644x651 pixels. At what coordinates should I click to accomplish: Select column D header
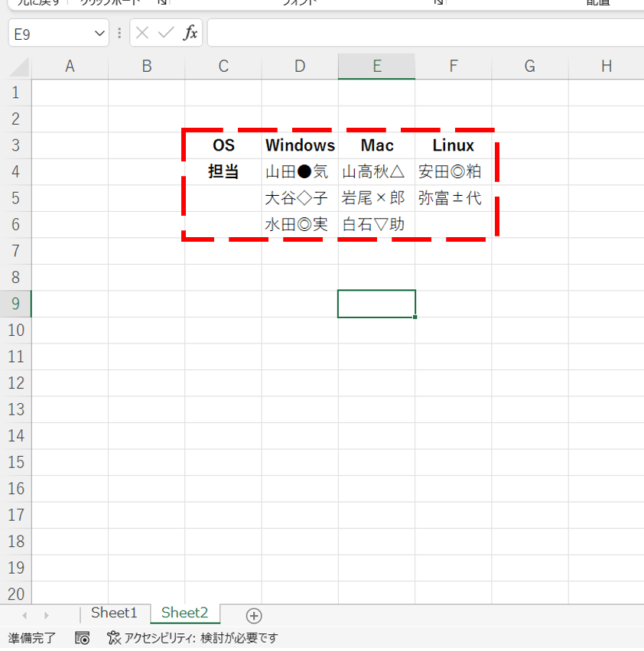300,67
